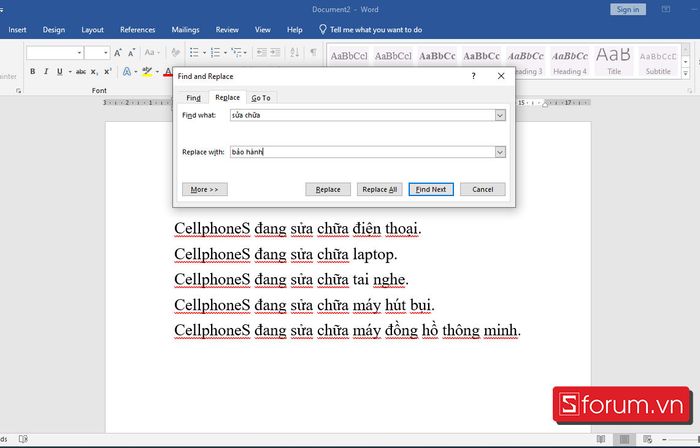The image size is (700, 448).
Task: Apply Strikethrough (abc) formatting
Action: [x=81, y=71]
